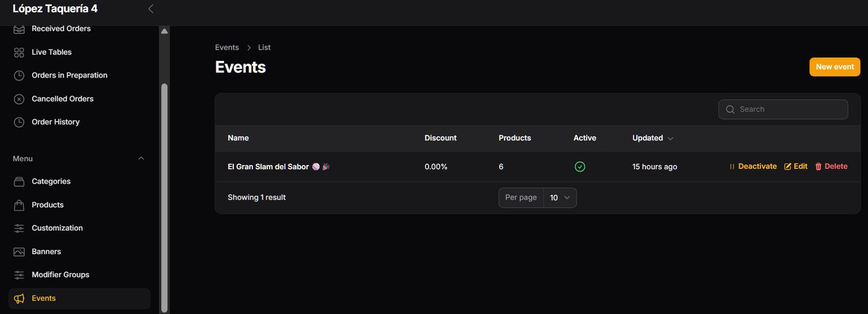
Task: Click the New event button
Action: 835,67
